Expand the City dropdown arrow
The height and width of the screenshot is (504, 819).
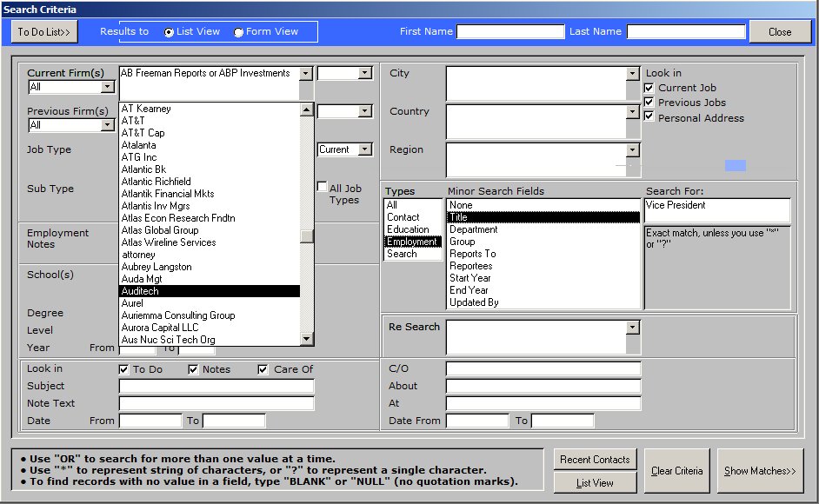pos(633,73)
